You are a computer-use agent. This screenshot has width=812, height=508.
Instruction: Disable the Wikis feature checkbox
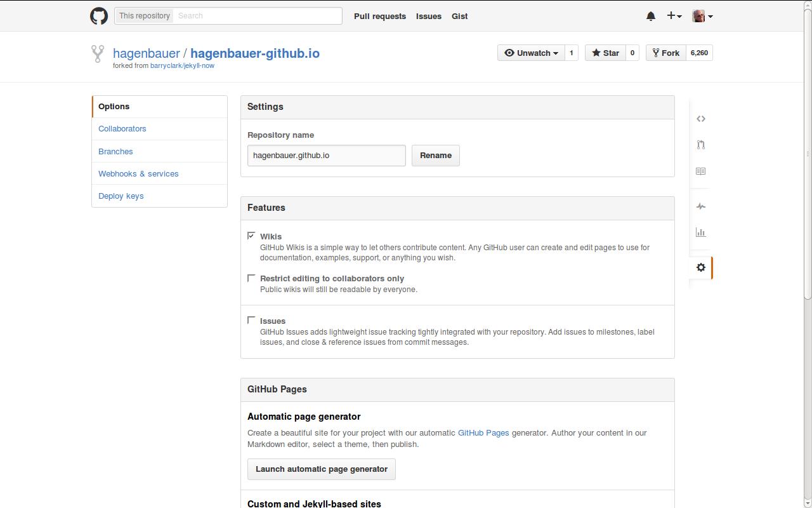pyautogui.click(x=251, y=235)
